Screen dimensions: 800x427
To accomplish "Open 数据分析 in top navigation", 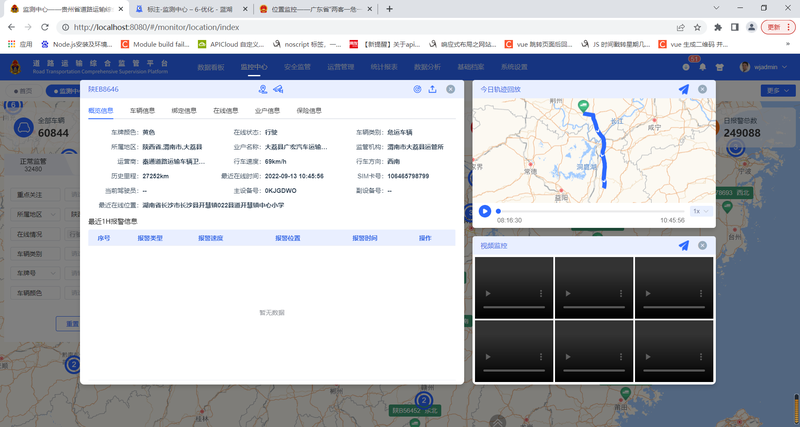I will pyautogui.click(x=428, y=67).
